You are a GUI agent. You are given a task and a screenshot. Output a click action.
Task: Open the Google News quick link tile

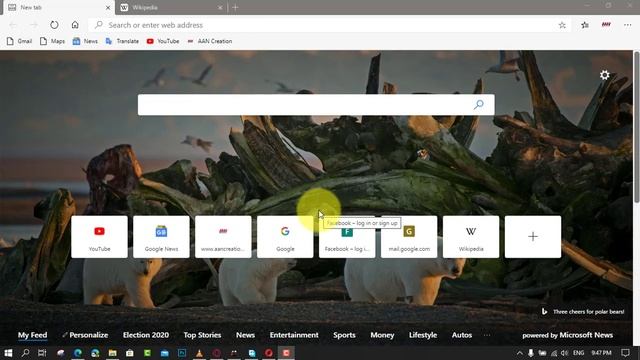161,237
